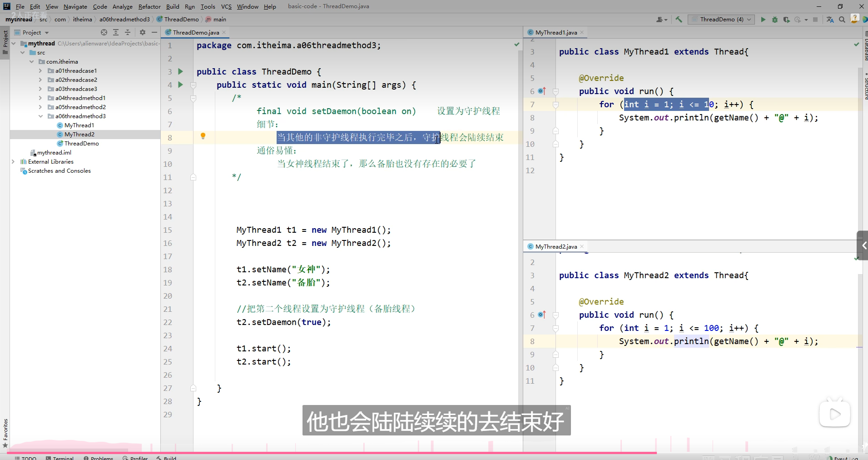
Task: Open the Navigate menu
Action: pos(75,6)
